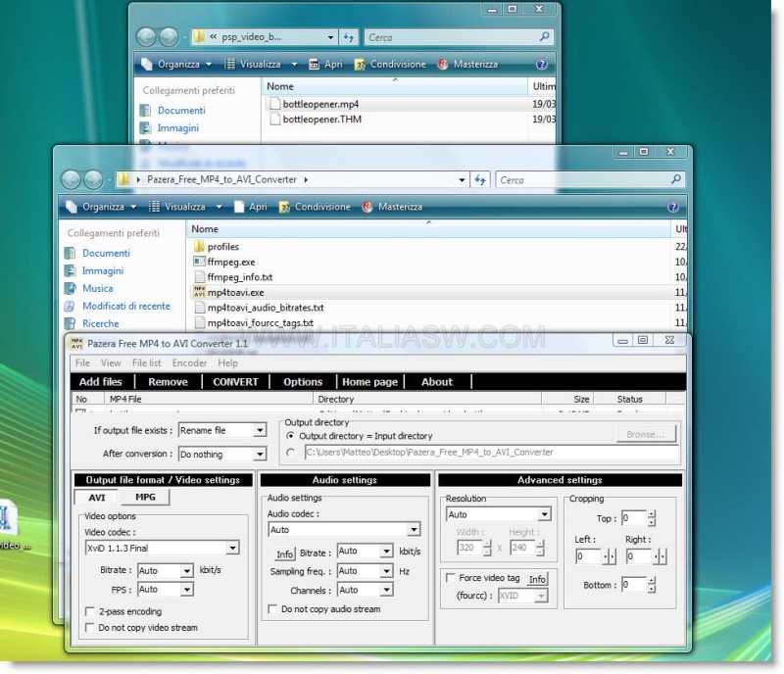Open Modificati di recente favorite icon
Image resolution: width=784 pixels, height=674 pixels.
point(71,306)
